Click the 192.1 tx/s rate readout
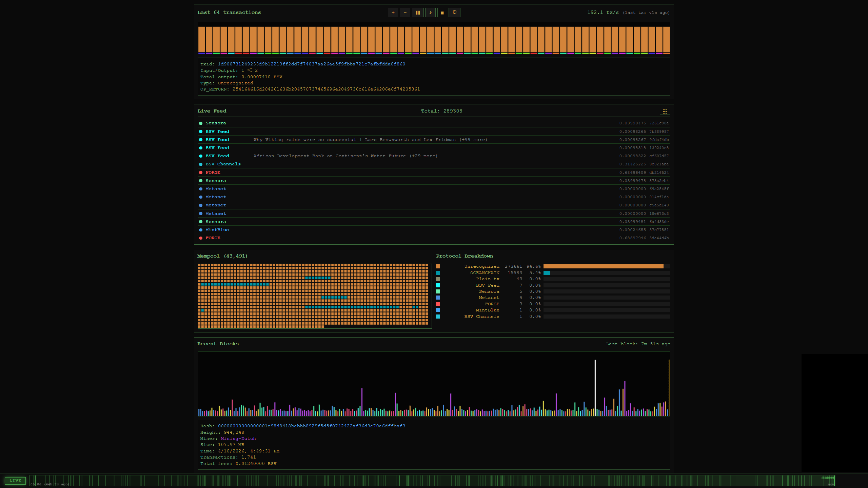Screen dimensions: 868x488 [x=603, y=13]
